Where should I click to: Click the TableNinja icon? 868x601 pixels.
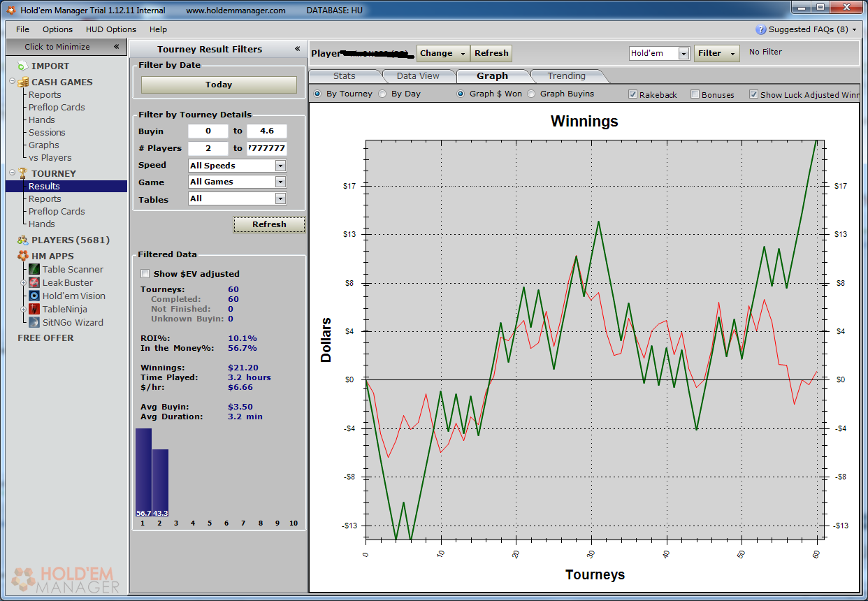[35, 310]
